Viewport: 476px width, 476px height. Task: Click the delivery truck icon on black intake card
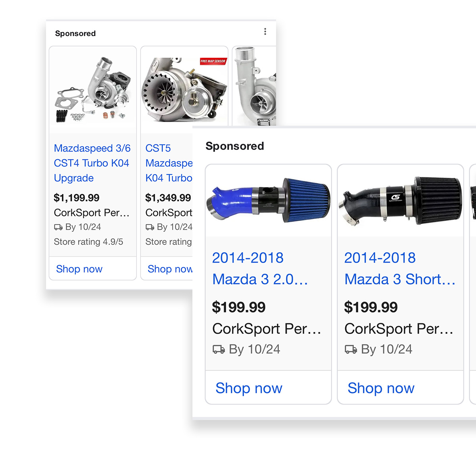coord(351,349)
